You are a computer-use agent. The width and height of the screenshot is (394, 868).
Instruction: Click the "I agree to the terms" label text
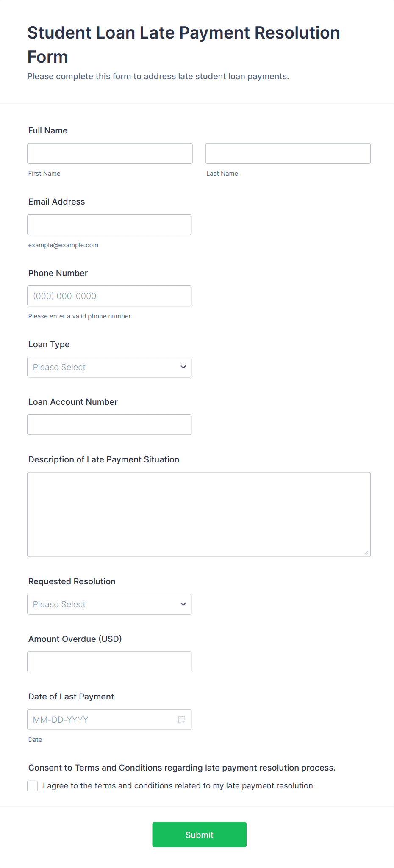179,786
